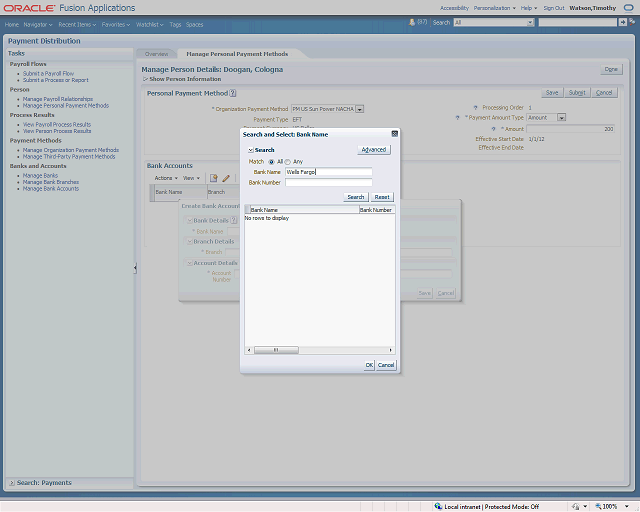
Task: Open Submit a Payroll Flow link
Action: 49,73
